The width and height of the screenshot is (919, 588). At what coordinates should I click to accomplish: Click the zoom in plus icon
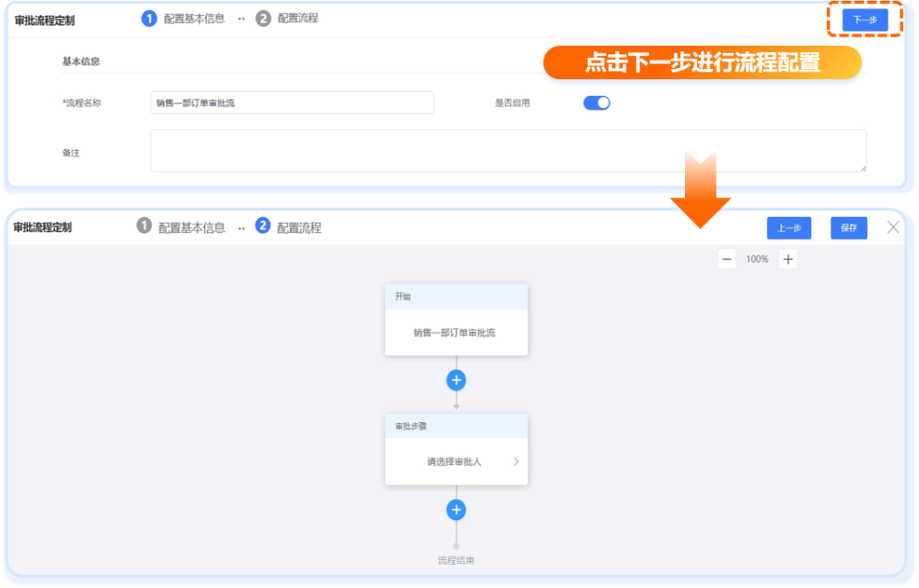point(787,258)
